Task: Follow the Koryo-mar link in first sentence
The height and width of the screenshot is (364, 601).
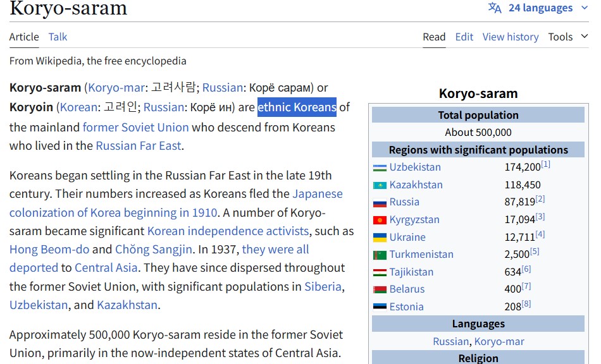Action: coord(116,88)
